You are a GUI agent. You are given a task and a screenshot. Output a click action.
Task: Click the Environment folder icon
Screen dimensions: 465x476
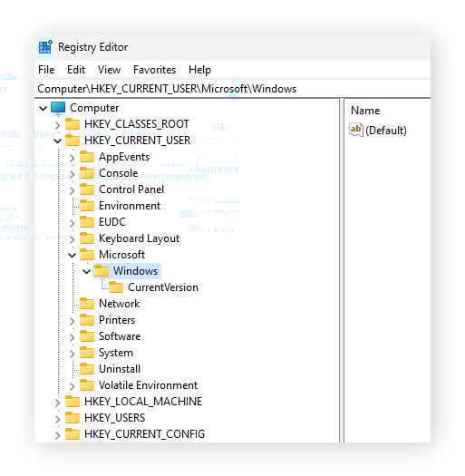coord(87,206)
